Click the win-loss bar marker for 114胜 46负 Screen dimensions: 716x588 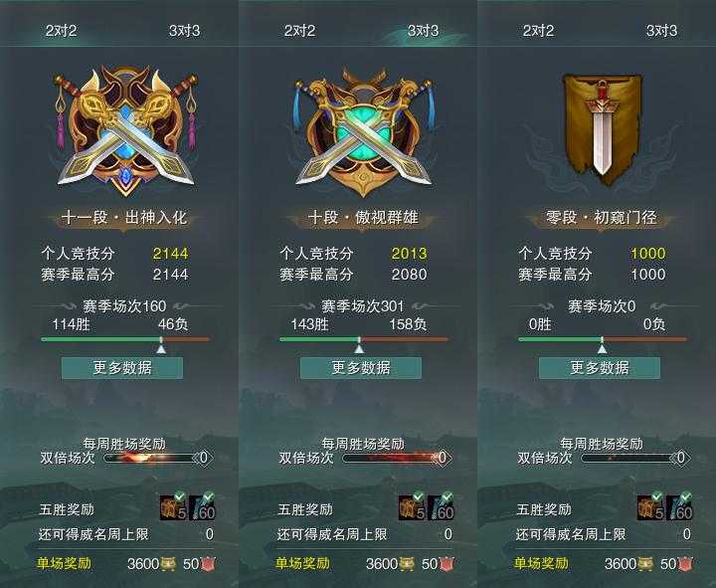(x=161, y=345)
